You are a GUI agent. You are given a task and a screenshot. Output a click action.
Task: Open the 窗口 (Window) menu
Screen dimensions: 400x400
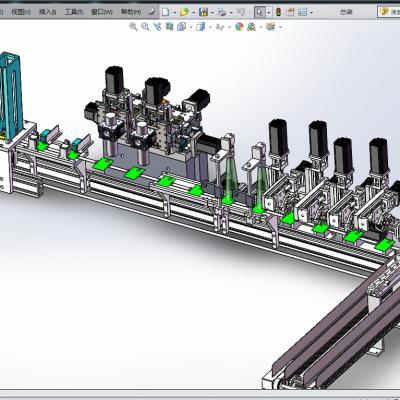click(102, 12)
